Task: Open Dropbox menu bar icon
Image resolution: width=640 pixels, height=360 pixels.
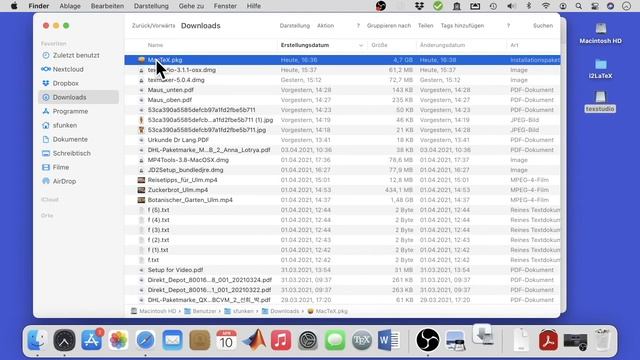Action: [419, 6]
